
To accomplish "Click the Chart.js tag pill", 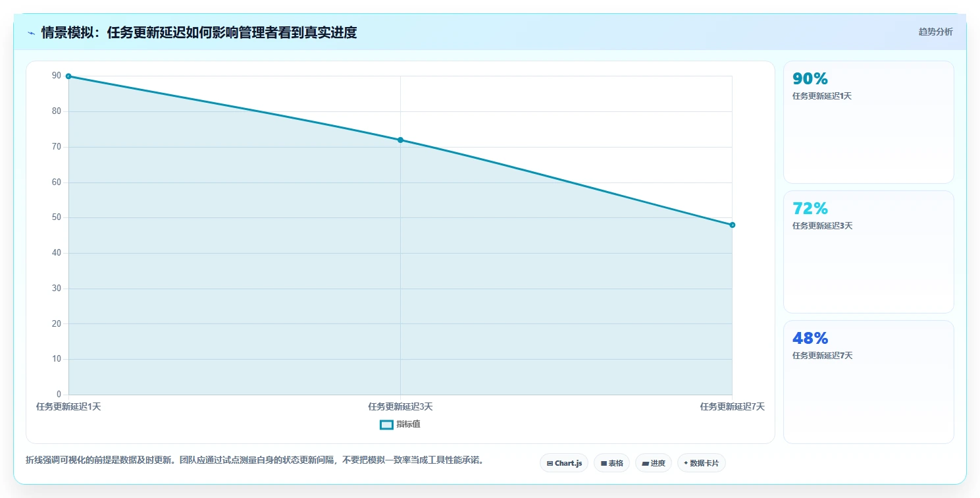I will pos(564,463).
